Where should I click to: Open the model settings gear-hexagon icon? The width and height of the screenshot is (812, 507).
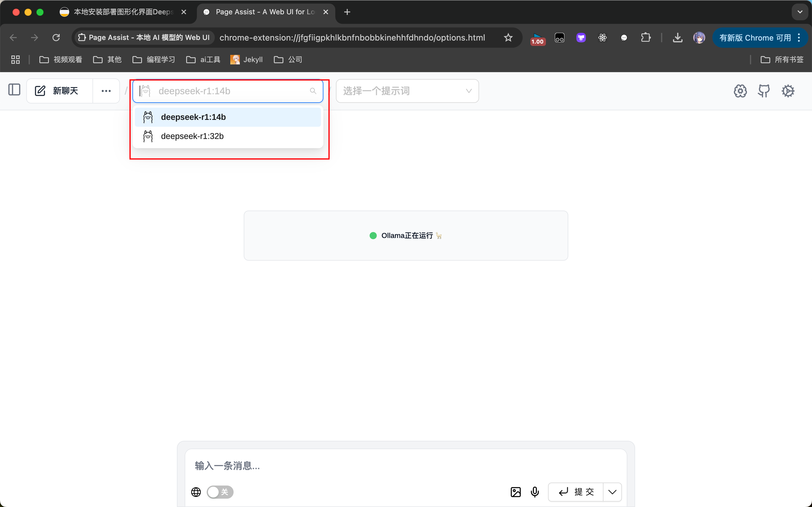tap(740, 91)
